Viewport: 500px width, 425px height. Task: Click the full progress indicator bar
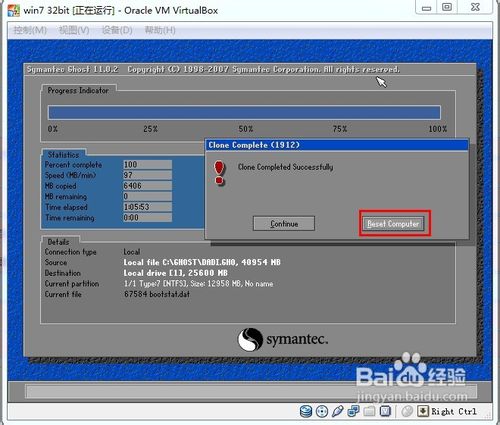pos(244,113)
